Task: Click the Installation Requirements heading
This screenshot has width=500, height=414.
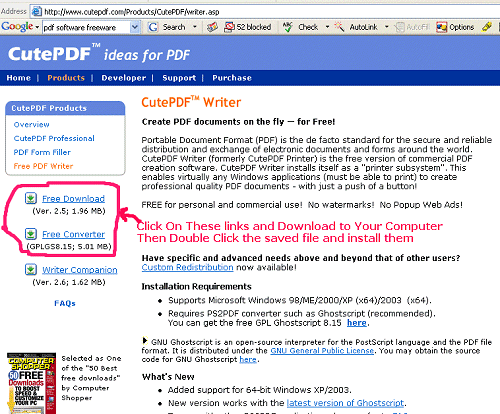Action: (x=196, y=287)
